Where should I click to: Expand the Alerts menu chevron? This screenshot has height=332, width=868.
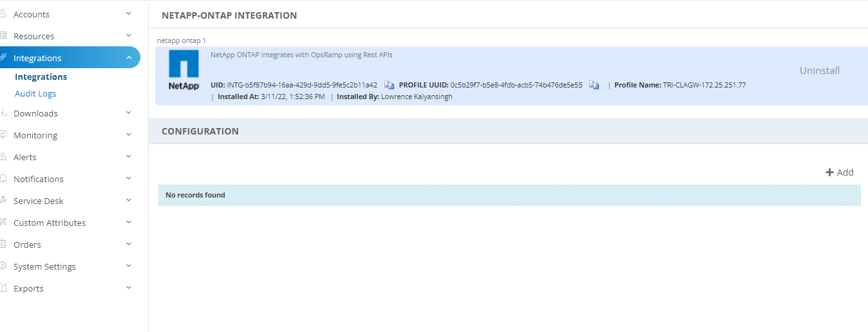tap(129, 156)
